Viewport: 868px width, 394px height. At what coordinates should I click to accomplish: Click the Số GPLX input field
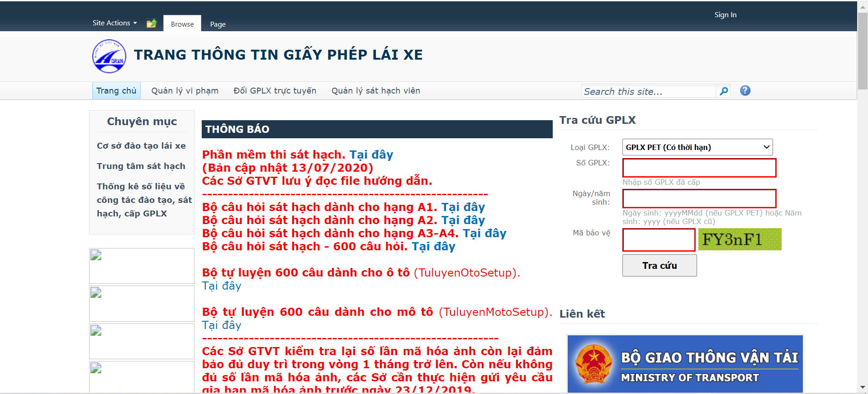(699, 168)
